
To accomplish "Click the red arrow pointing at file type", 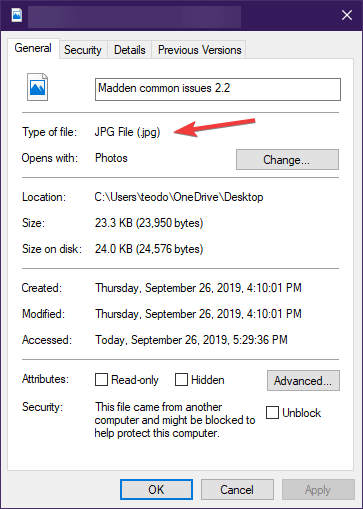I will coord(215,127).
